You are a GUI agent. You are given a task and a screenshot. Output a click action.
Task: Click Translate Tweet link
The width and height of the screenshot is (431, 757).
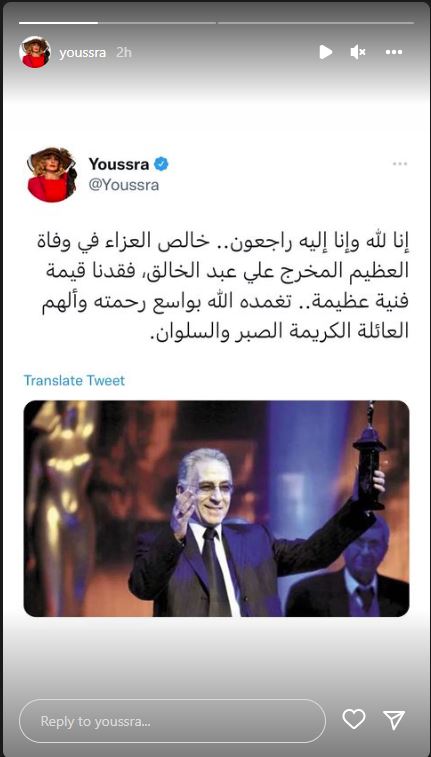(74, 380)
